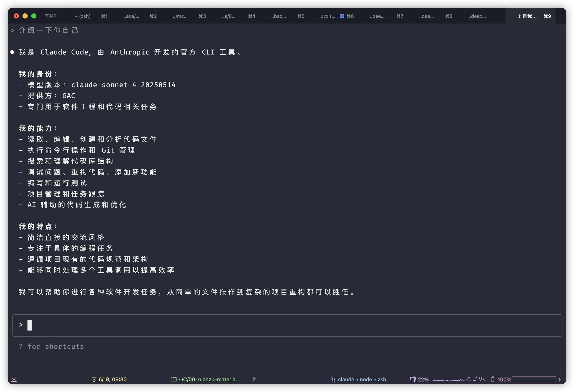Click the process tree icon before claude
Viewport: 574px width, 392px height.
tap(333, 379)
